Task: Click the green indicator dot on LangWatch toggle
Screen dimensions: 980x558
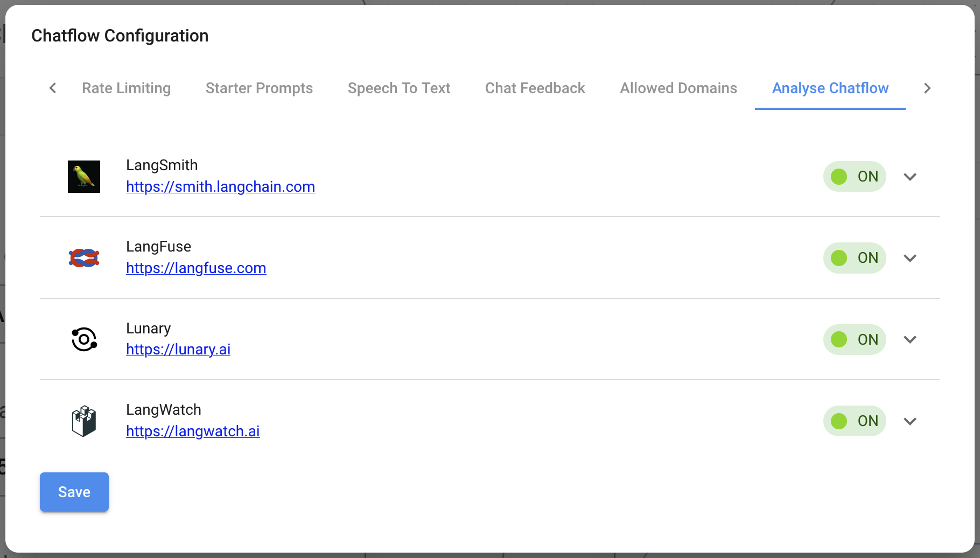Action: (838, 421)
